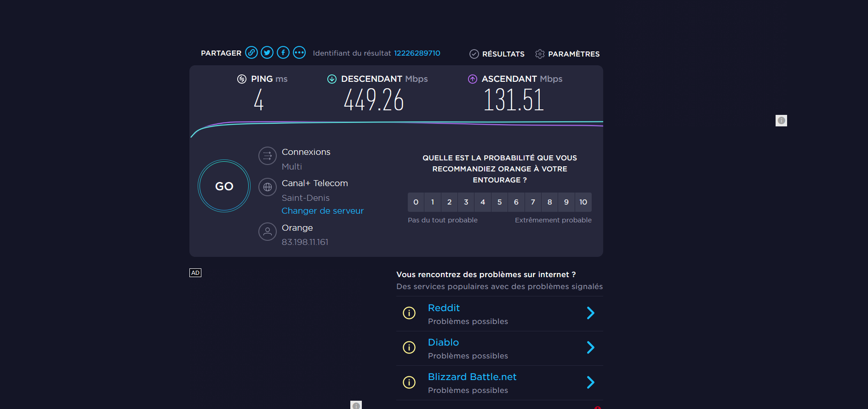868x409 pixels.
Task: Open more sharing options
Action: pos(299,53)
